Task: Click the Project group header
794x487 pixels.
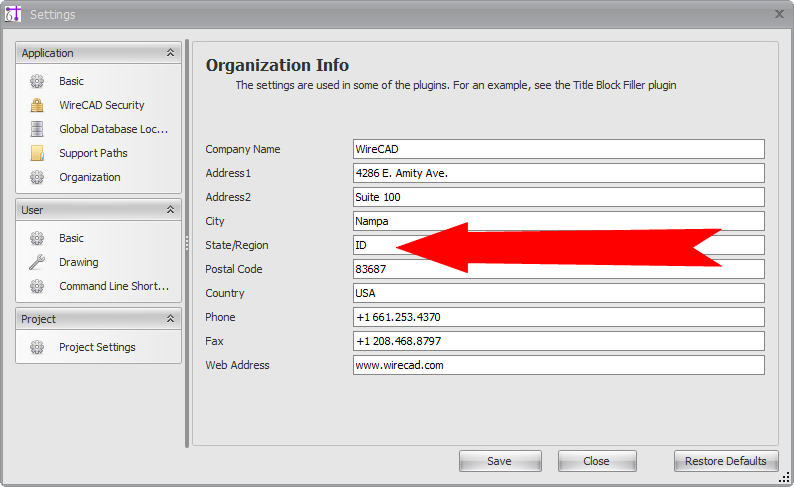Action: (x=98, y=318)
